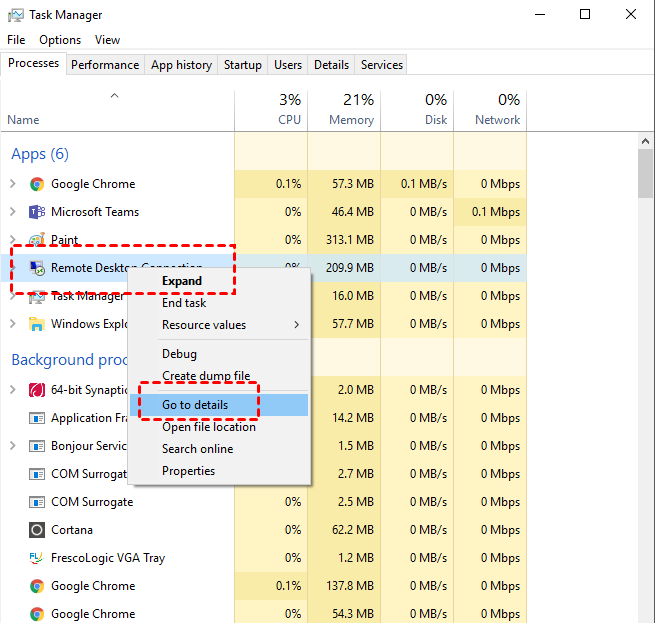
Task: Sort by the Memory column header
Action: (344, 111)
